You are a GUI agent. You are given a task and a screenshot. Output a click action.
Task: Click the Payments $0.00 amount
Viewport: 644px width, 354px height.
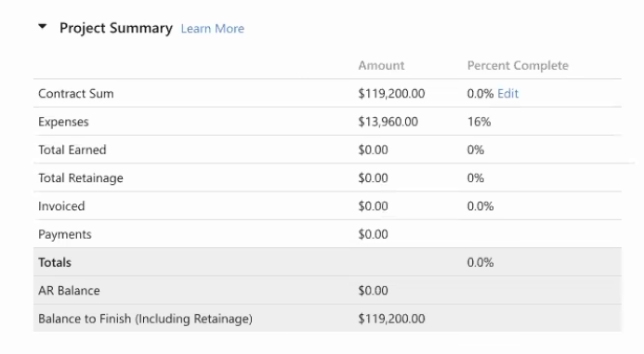373,234
